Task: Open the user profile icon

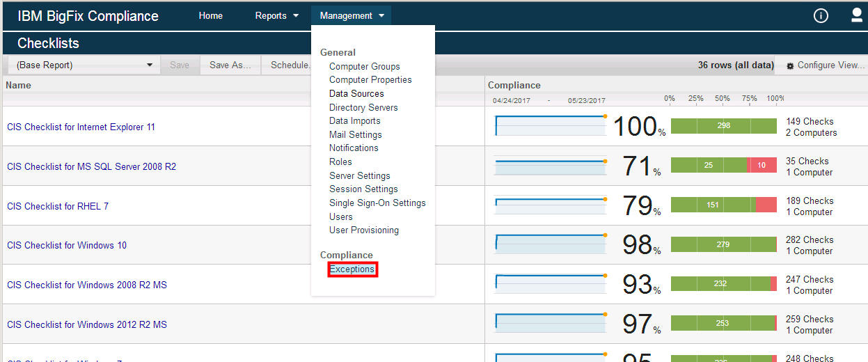Action: (x=857, y=16)
